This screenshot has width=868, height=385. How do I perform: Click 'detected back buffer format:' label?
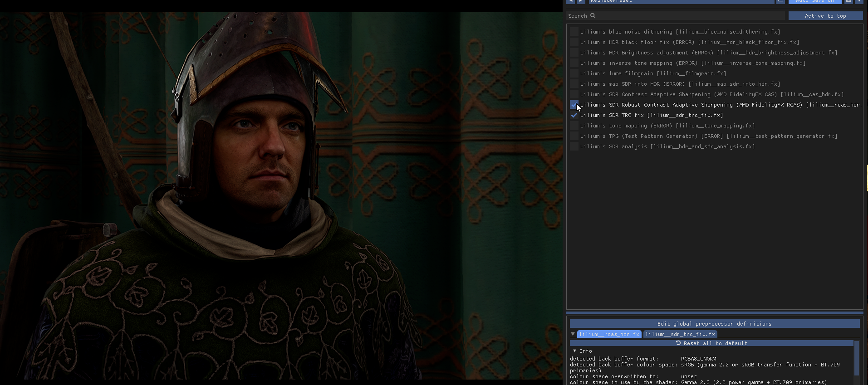pyautogui.click(x=614, y=359)
